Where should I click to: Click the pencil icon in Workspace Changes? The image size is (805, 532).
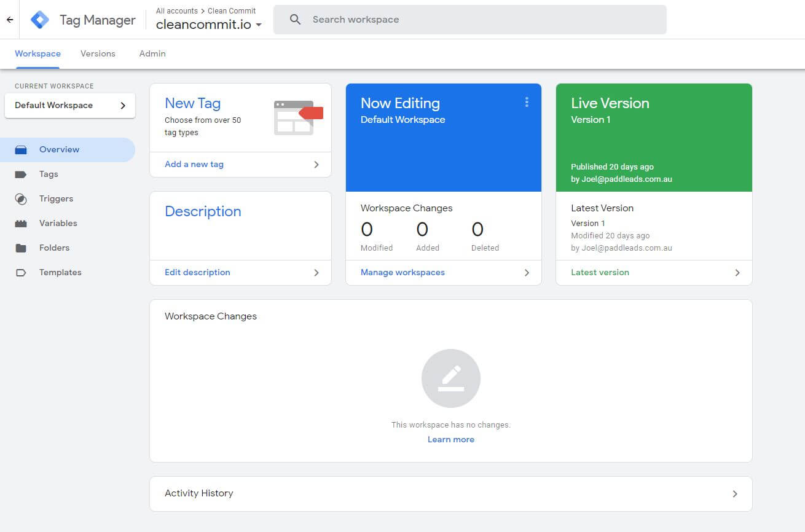click(x=451, y=378)
